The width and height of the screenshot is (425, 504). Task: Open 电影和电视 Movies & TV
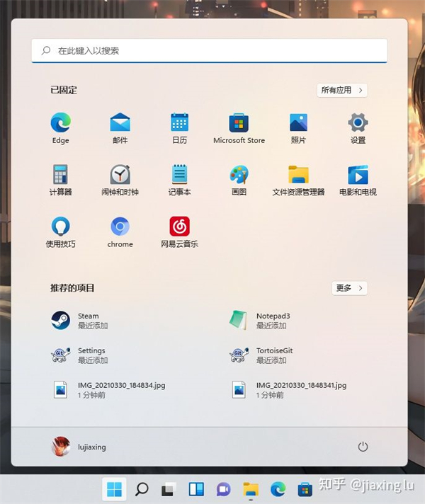[358, 180]
